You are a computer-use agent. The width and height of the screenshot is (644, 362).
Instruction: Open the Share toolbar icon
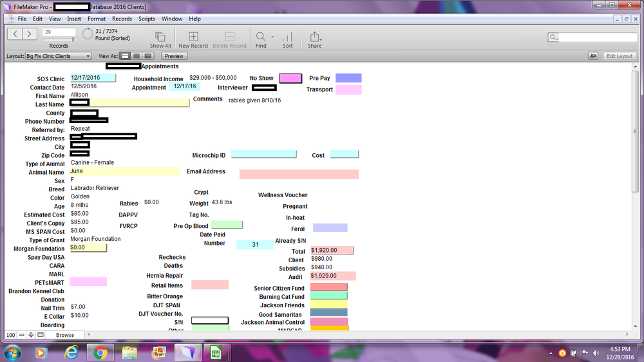pyautogui.click(x=314, y=37)
